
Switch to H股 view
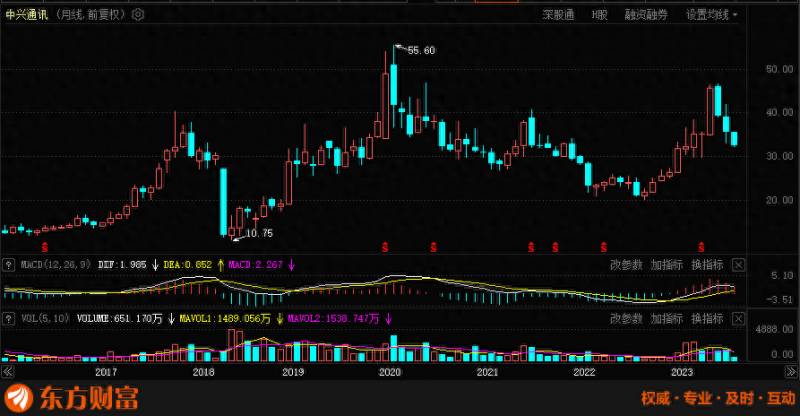(x=599, y=15)
